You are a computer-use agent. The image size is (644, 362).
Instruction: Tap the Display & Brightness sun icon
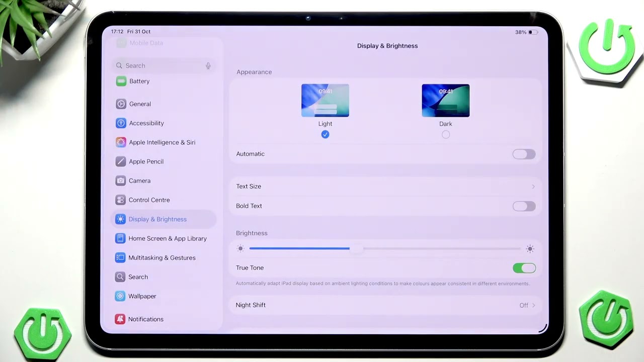pyautogui.click(x=120, y=219)
